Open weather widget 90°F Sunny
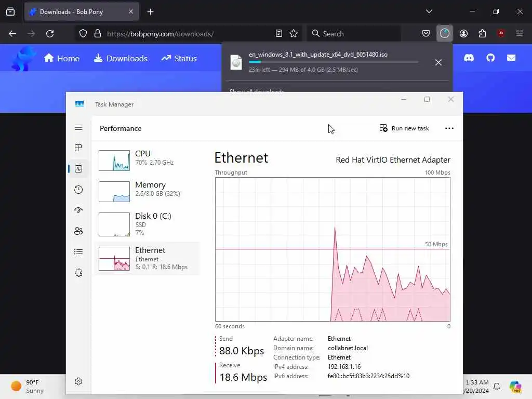This screenshot has width=532, height=399. coord(28,387)
